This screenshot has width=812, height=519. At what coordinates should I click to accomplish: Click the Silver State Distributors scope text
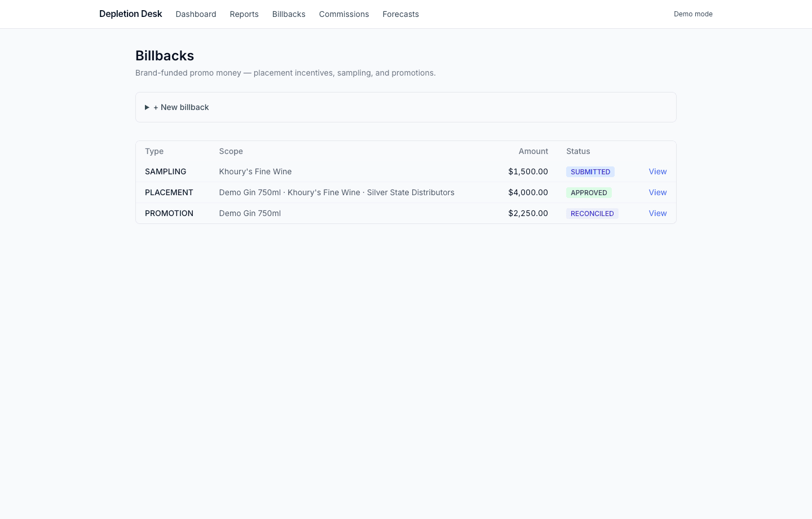tap(411, 192)
